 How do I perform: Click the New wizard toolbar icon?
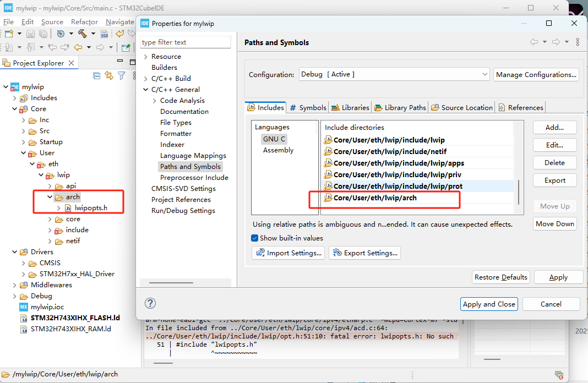coord(9,34)
